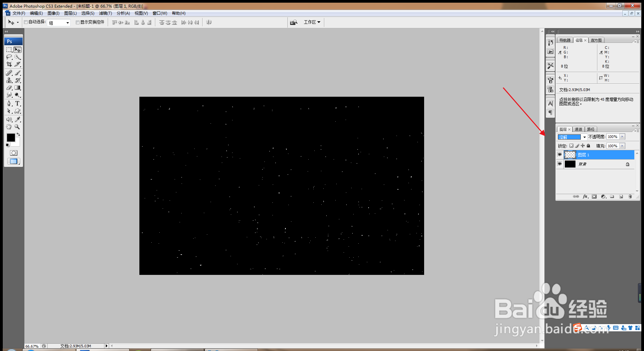Select the Dodge tool
The width and height of the screenshot is (644, 351).
18,95
